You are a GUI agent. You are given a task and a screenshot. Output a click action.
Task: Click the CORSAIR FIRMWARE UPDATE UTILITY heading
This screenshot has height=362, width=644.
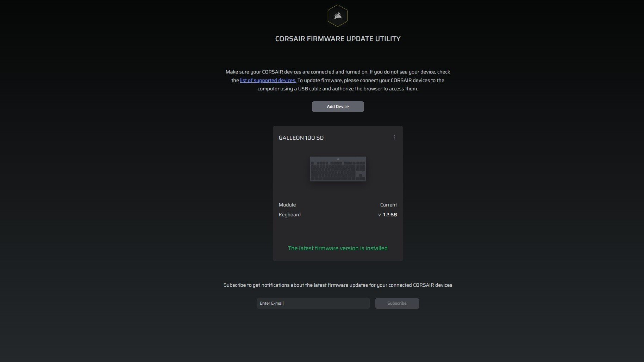338,39
